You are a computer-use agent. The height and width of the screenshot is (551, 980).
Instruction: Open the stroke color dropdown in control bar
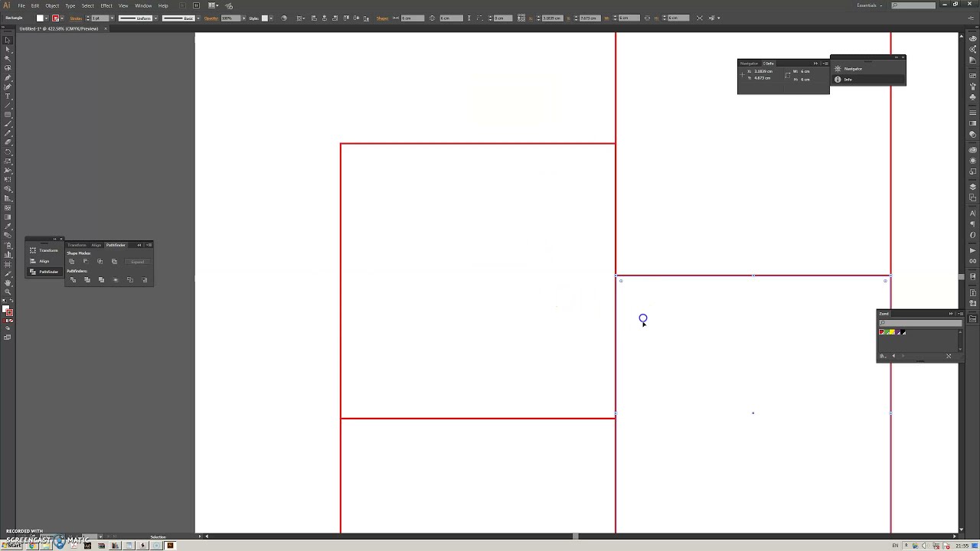62,18
